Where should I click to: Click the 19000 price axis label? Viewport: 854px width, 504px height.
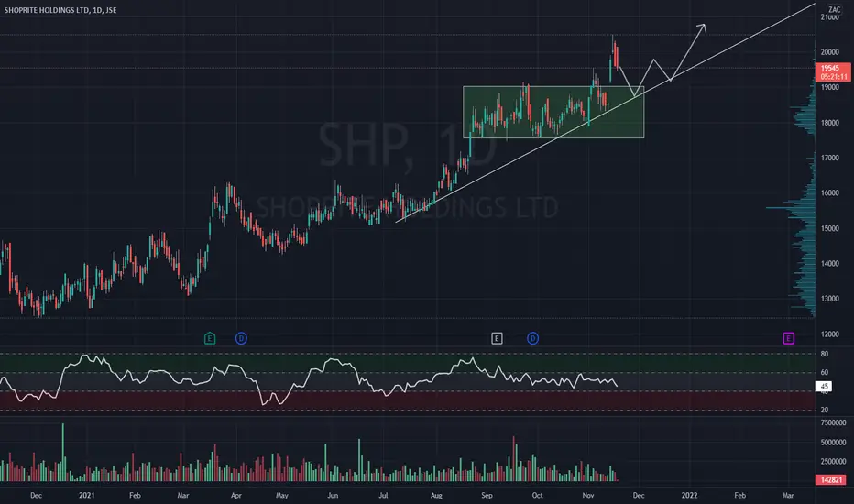[830, 87]
